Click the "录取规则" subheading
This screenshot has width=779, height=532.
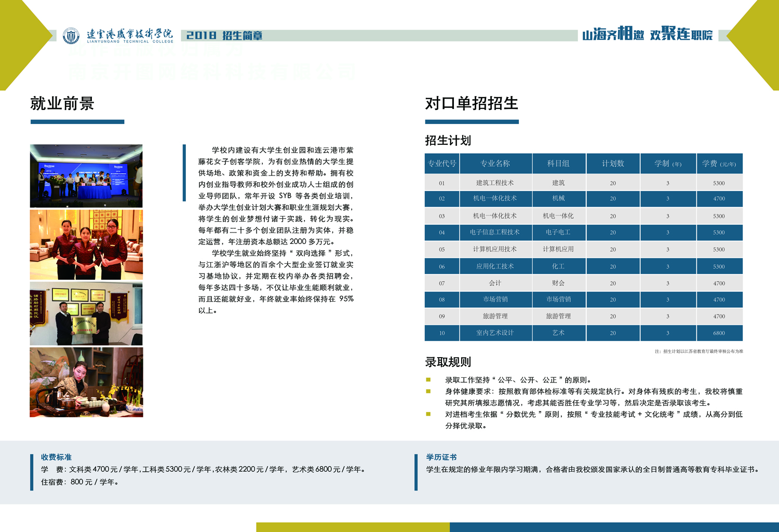coord(448,362)
